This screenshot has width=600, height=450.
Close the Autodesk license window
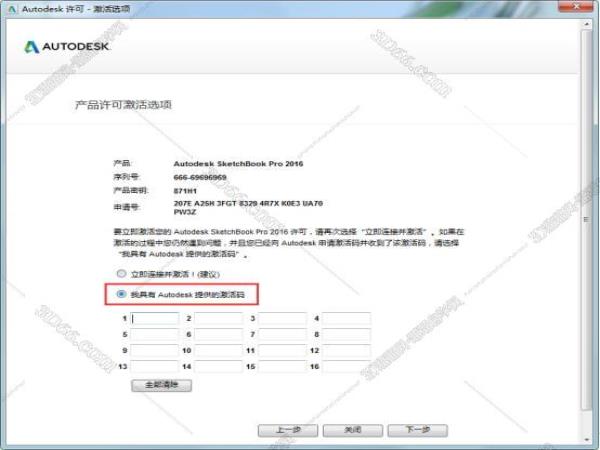[576, 7]
